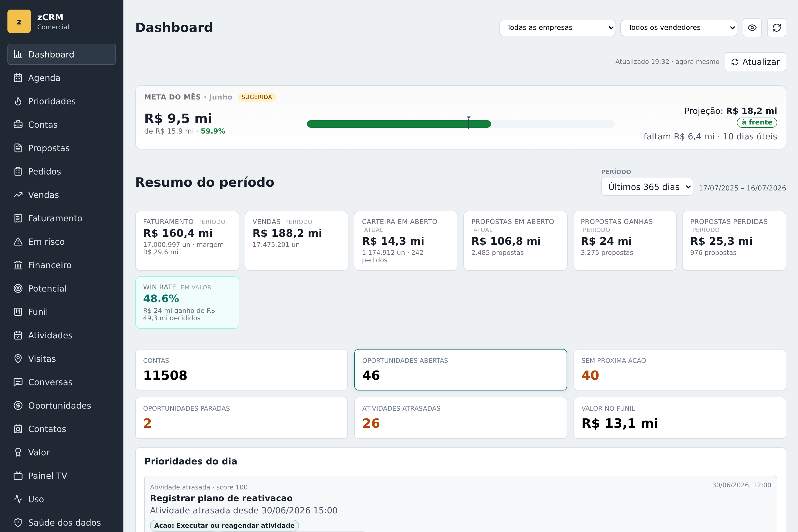Click the Prioridades do dia heading

(191, 461)
